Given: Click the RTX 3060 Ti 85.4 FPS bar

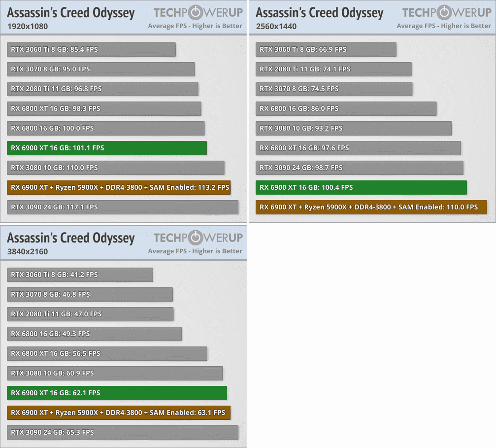Looking at the screenshot, I should click(x=91, y=49).
